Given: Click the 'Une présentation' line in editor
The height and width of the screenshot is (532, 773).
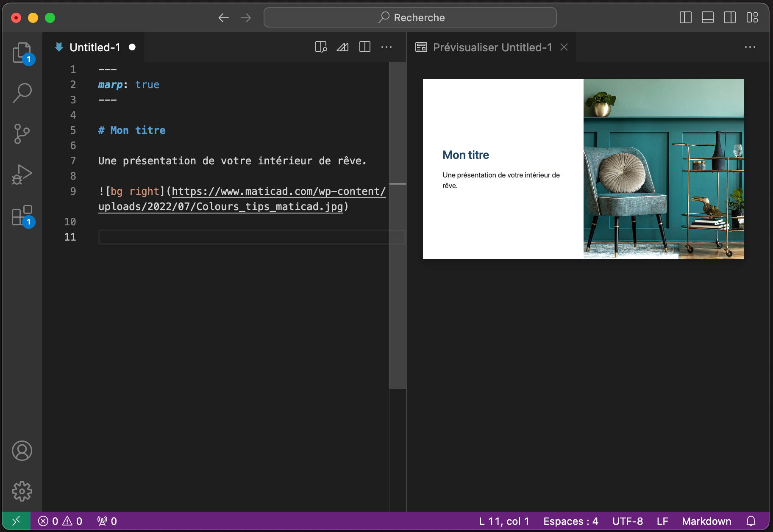Looking at the screenshot, I should 232,161.
